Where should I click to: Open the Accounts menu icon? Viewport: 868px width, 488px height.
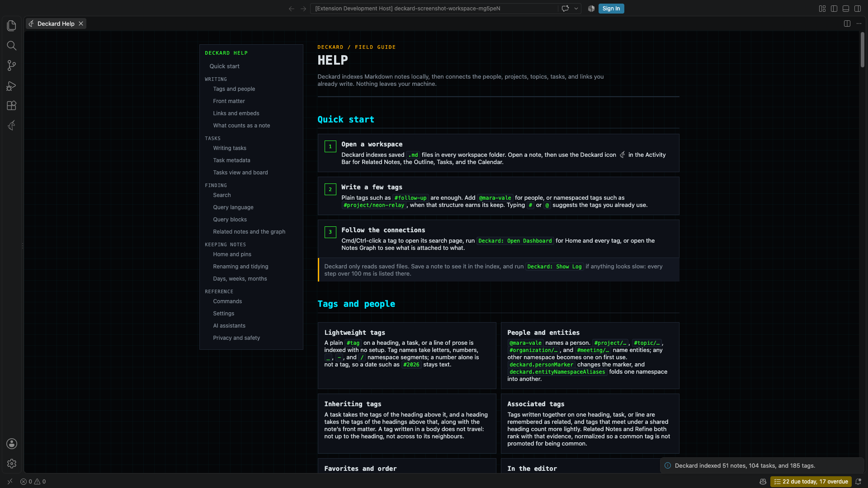[x=12, y=444]
